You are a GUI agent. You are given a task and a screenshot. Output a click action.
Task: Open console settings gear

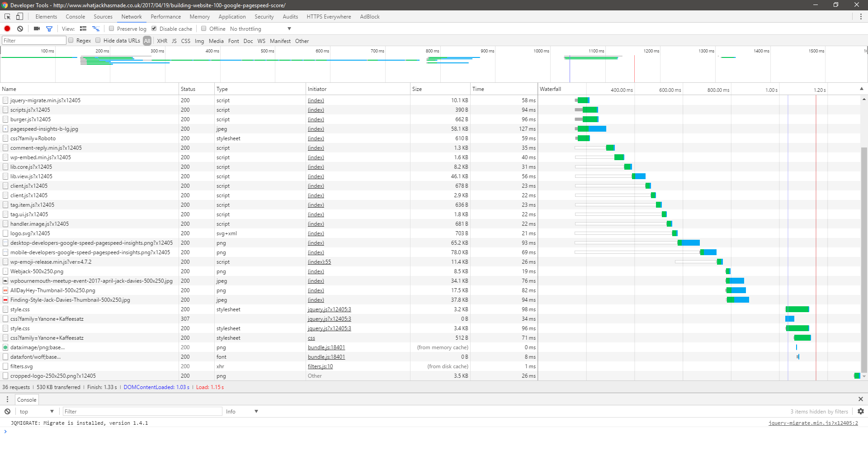(861, 411)
